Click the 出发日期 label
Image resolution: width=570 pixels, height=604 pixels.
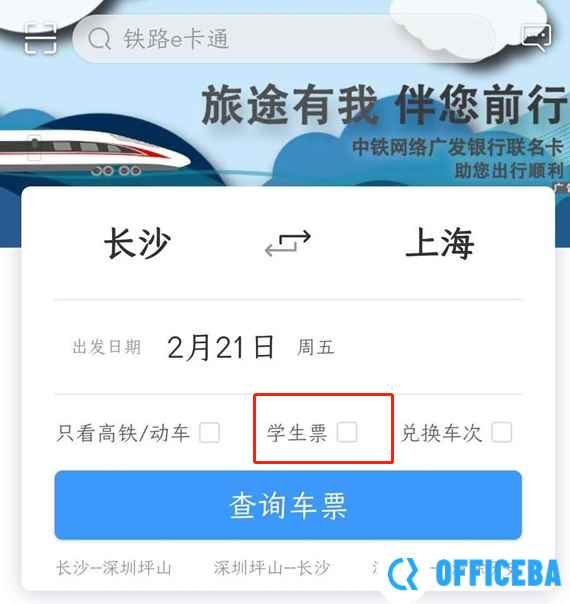pyautogui.click(x=107, y=347)
